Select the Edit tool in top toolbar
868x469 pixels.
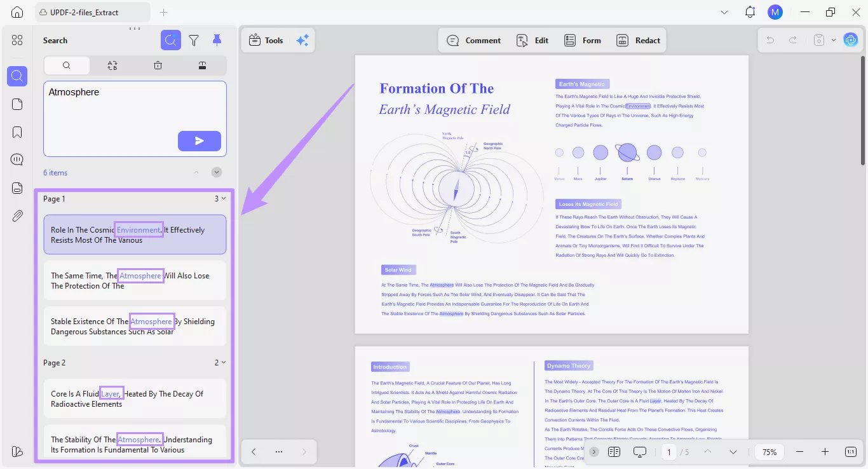tap(532, 40)
